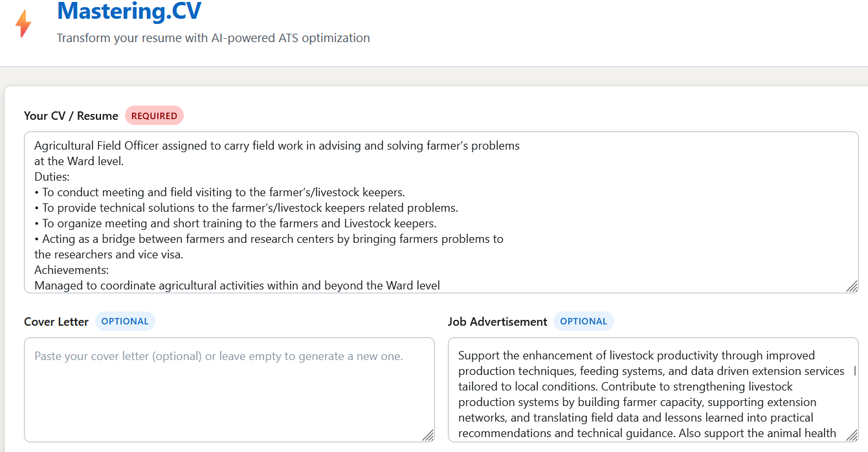Click the resize grip of the CV textarea
This screenshot has height=452, width=868.
pos(852,286)
